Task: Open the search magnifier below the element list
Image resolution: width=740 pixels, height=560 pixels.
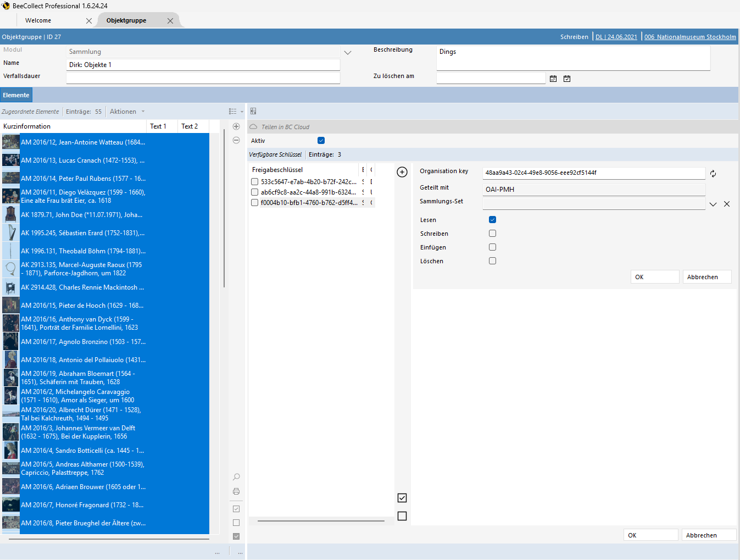Action: tap(236, 476)
